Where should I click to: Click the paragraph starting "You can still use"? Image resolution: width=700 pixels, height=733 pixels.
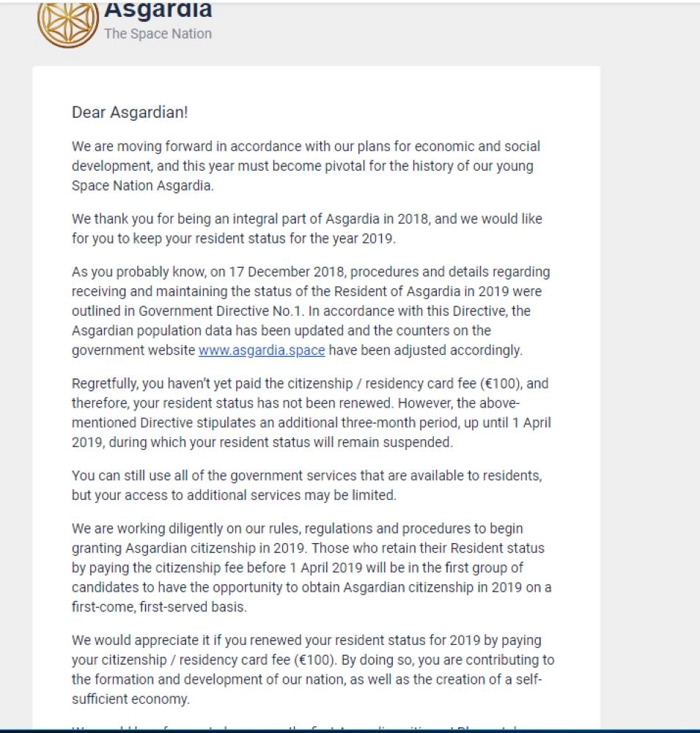(306, 485)
